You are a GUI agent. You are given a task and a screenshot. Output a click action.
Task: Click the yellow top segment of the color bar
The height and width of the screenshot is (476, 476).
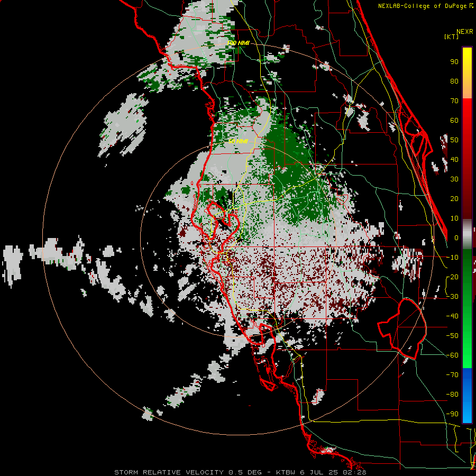467,73
